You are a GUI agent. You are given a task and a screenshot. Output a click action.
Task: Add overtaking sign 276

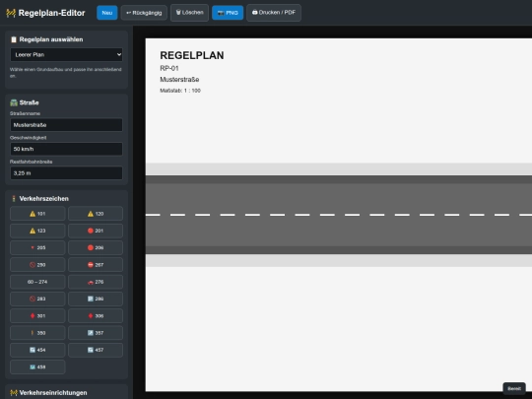tap(96, 282)
